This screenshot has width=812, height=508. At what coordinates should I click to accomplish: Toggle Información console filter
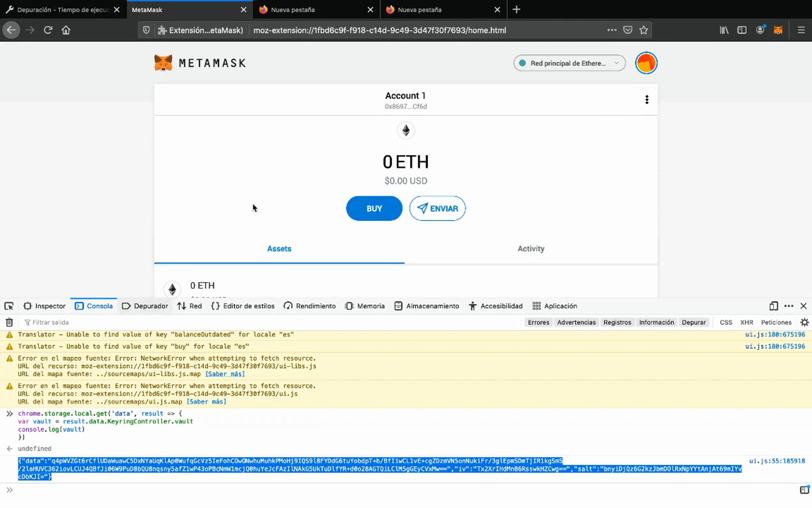(656, 322)
